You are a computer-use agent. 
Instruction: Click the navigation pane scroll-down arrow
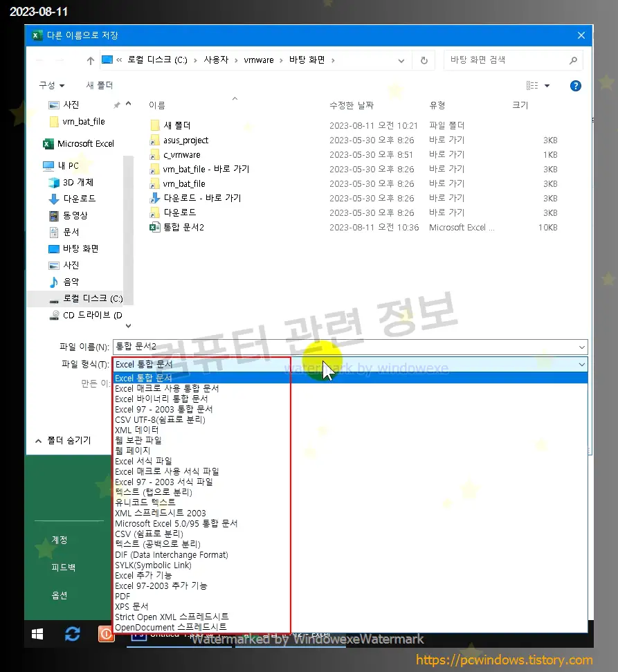click(x=128, y=326)
